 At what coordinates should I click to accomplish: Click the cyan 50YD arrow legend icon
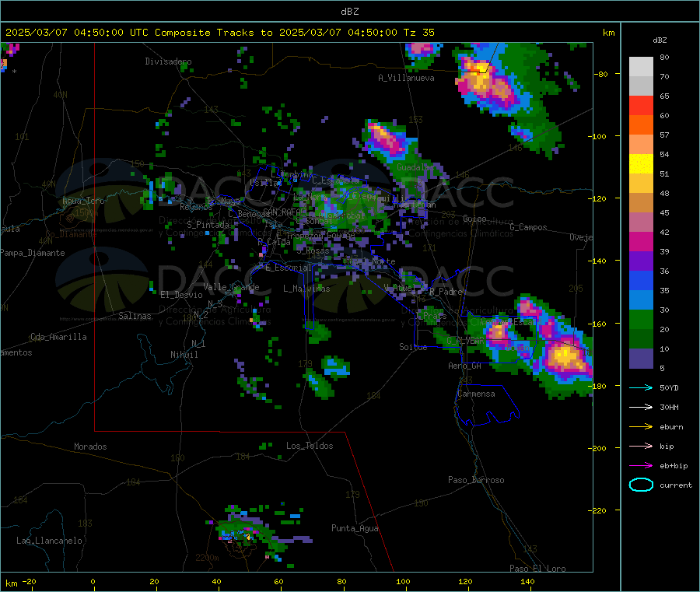click(x=641, y=387)
